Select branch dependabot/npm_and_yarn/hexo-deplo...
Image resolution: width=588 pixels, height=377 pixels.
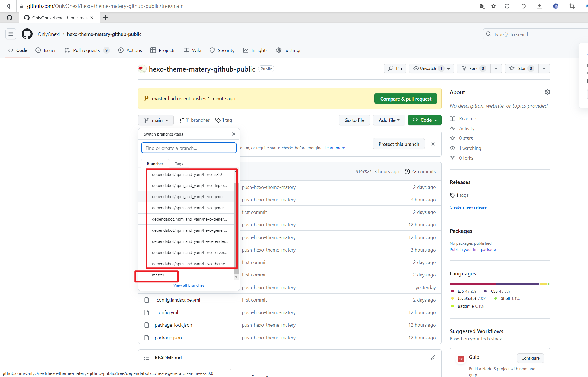tap(187, 185)
